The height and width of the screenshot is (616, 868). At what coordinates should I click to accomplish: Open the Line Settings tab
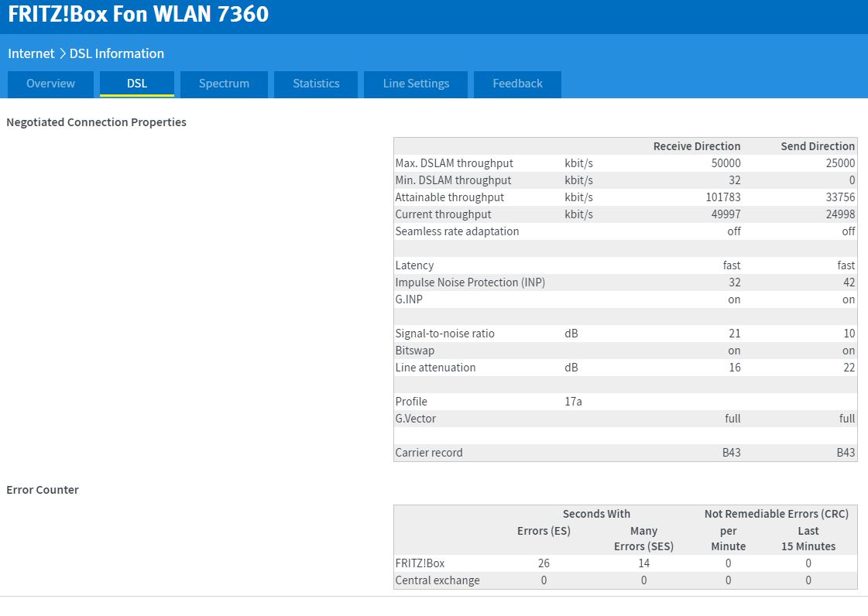click(416, 84)
